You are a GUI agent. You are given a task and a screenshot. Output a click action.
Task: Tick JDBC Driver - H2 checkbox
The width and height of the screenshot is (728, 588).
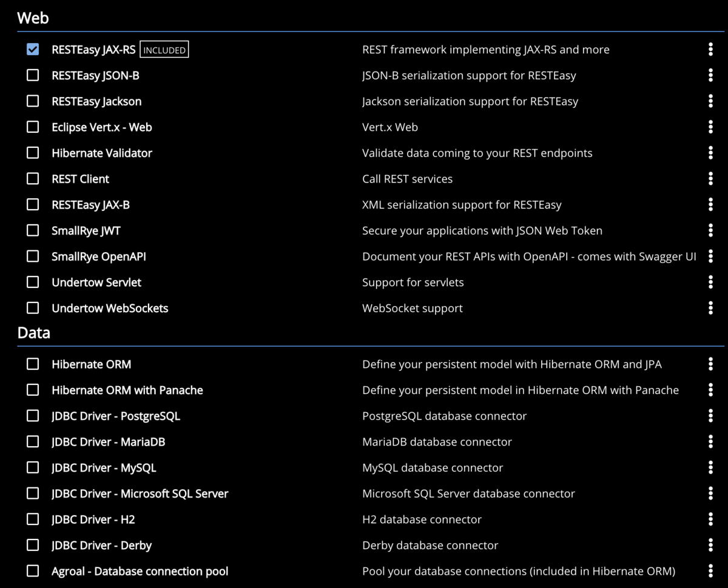click(x=33, y=520)
